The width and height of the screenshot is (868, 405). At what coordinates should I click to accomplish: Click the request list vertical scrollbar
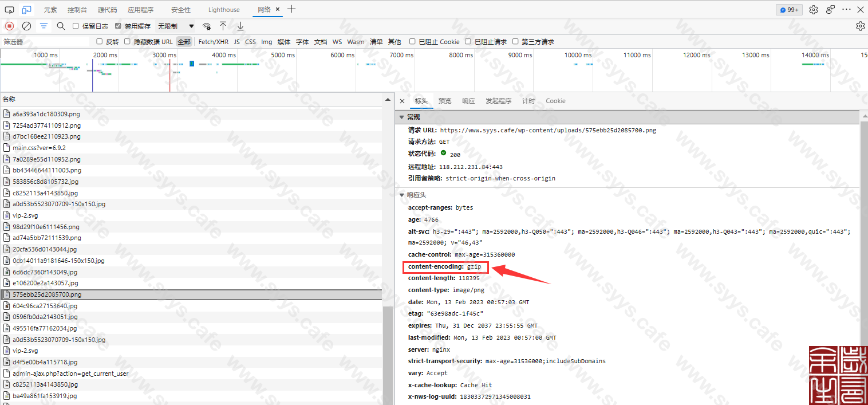(x=388, y=355)
